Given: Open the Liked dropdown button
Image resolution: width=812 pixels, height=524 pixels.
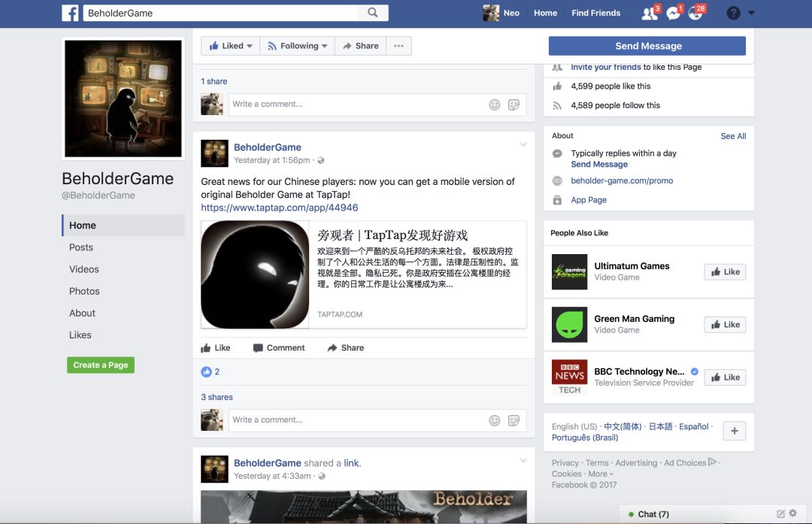Looking at the screenshot, I should 231,46.
